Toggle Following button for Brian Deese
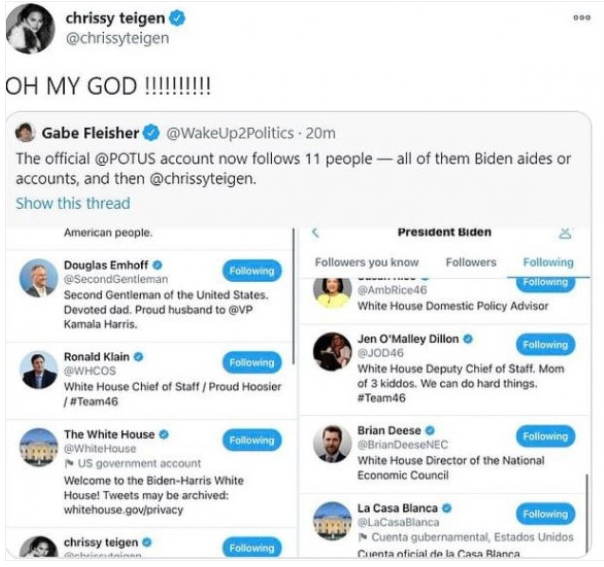The image size is (604, 567). click(x=545, y=436)
